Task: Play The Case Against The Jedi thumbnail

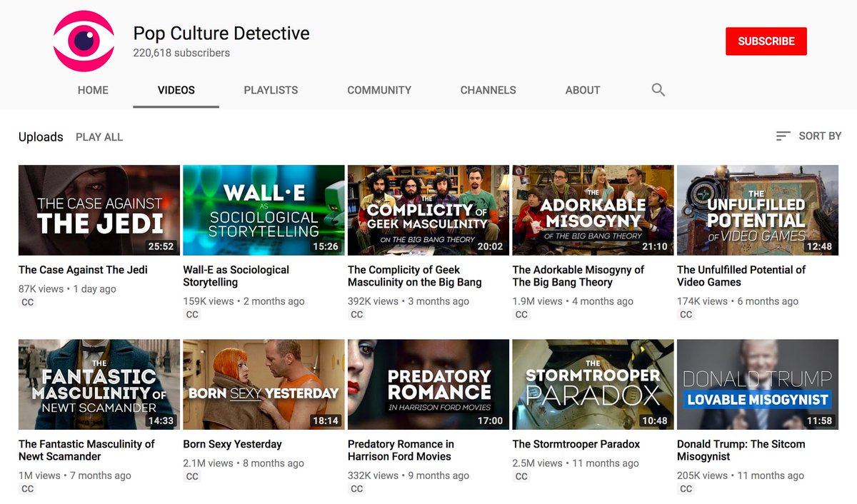Action: (x=99, y=211)
